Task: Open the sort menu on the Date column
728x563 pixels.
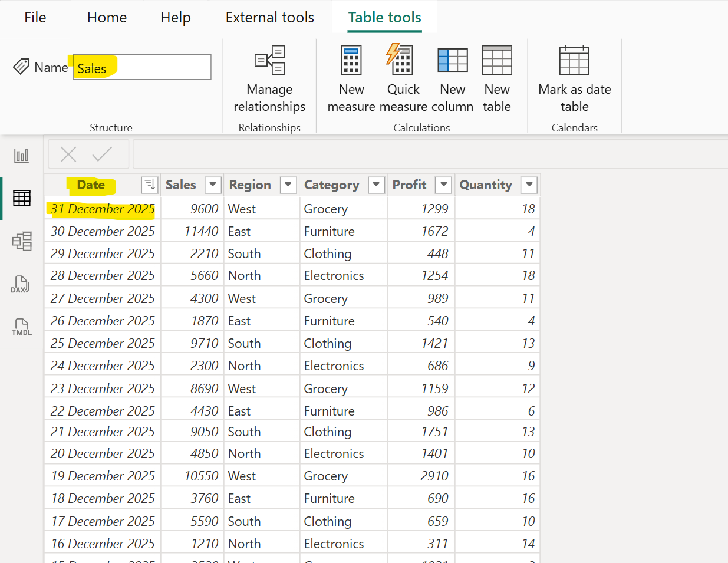Action: [x=149, y=185]
